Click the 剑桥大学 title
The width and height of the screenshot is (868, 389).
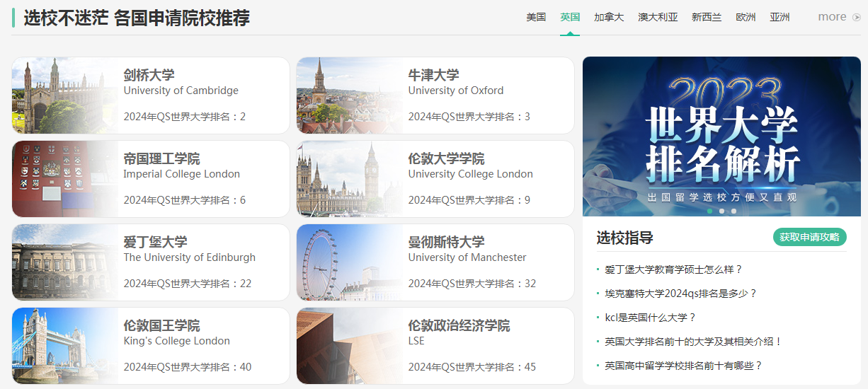149,75
